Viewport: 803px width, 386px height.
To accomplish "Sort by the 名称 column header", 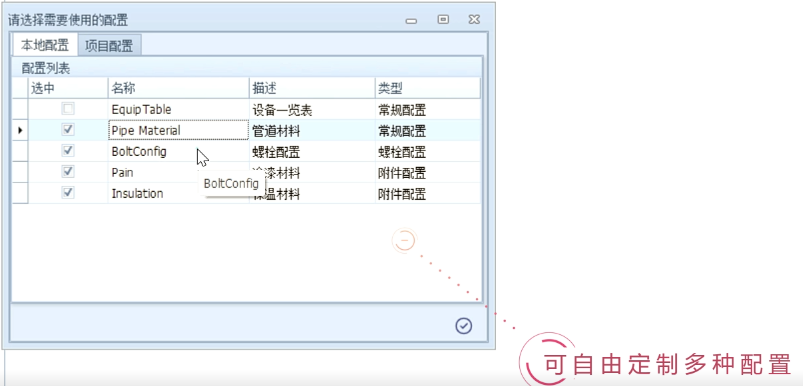I will coord(178,88).
